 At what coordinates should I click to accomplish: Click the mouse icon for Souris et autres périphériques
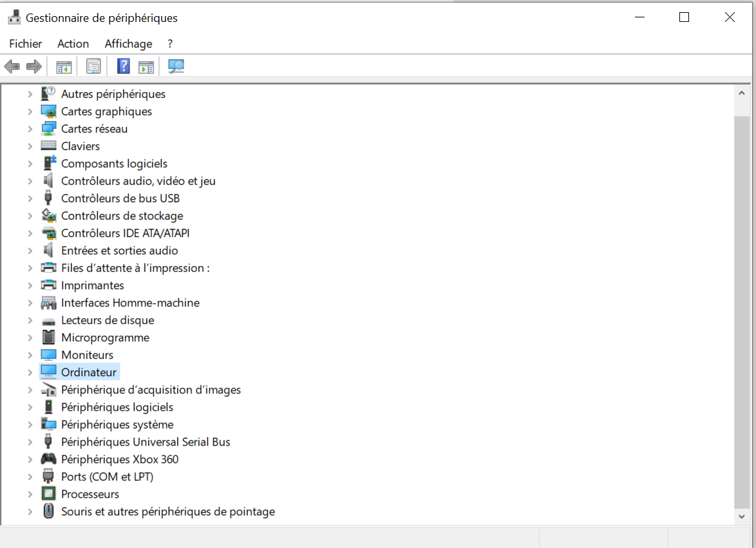pyautogui.click(x=48, y=511)
